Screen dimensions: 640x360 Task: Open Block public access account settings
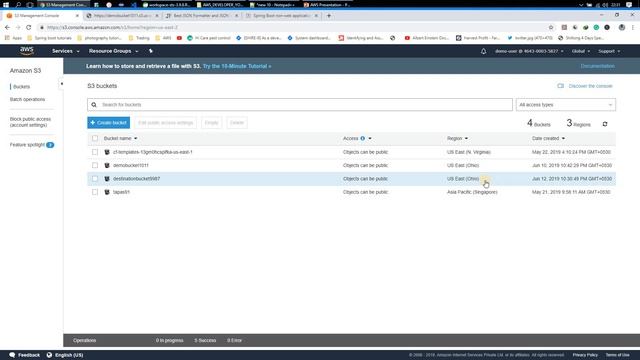coord(30,122)
